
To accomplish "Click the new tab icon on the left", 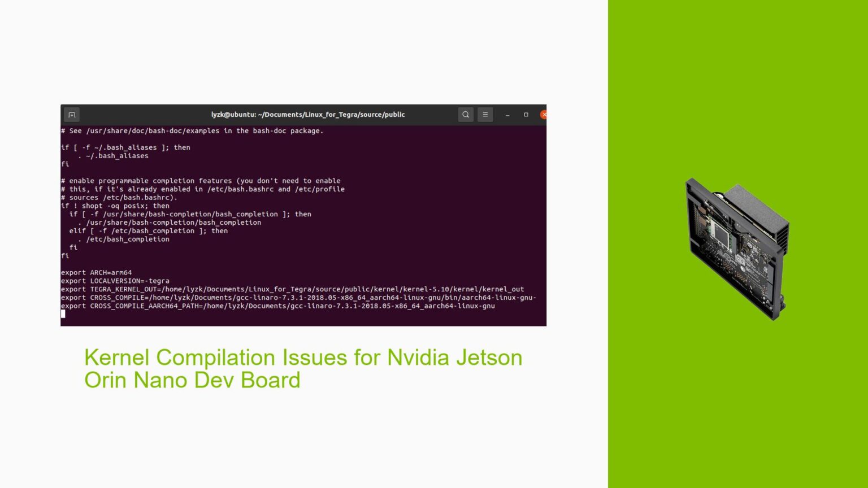I will (71, 114).
